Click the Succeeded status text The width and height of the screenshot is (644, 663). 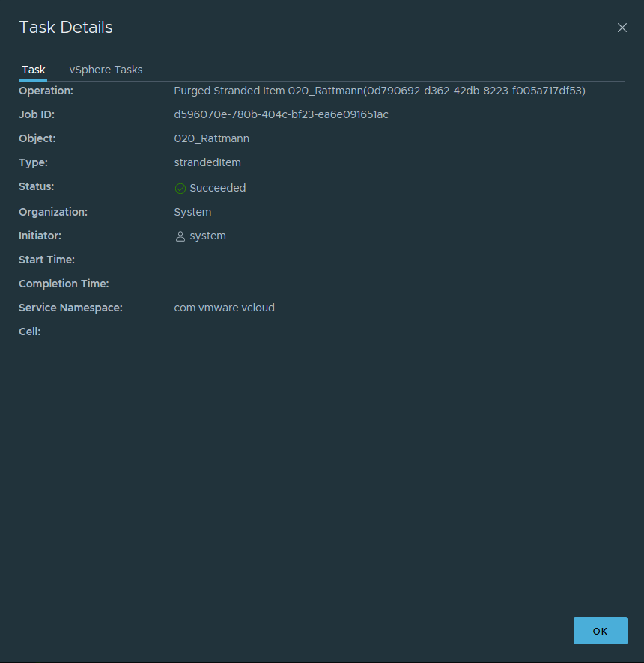[x=217, y=188]
